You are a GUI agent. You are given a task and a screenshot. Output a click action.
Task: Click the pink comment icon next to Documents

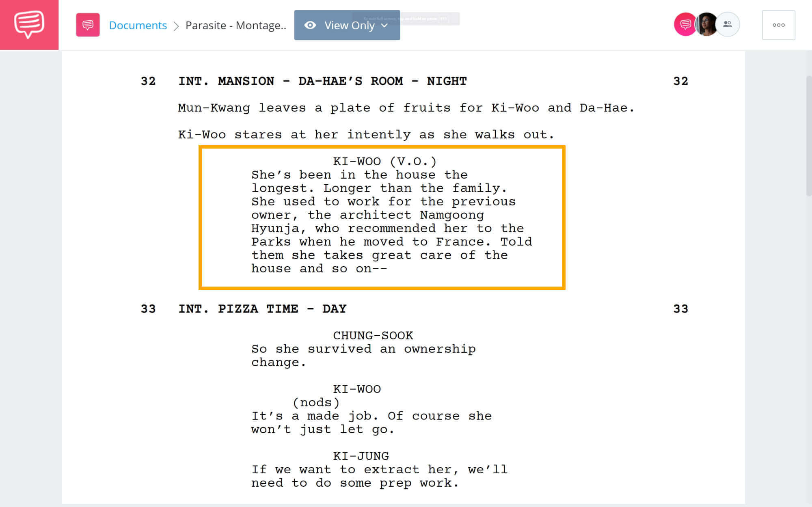(x=88, y=24)
